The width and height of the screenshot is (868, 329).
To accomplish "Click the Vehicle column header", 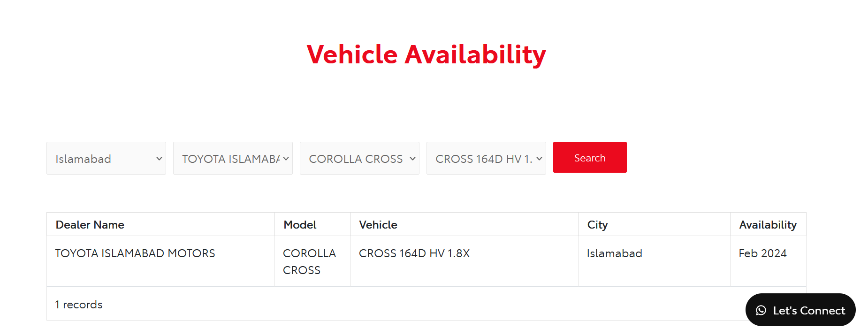I will point(378,225).
